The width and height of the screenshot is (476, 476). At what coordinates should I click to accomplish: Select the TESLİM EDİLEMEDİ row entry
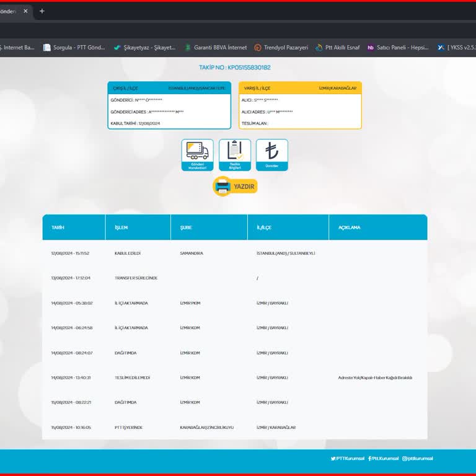point(133,377)
